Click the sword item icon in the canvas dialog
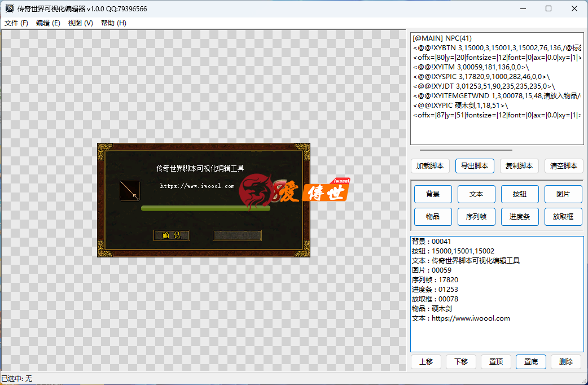The height and width of the screenshot is (385, 588). (130, 191)
